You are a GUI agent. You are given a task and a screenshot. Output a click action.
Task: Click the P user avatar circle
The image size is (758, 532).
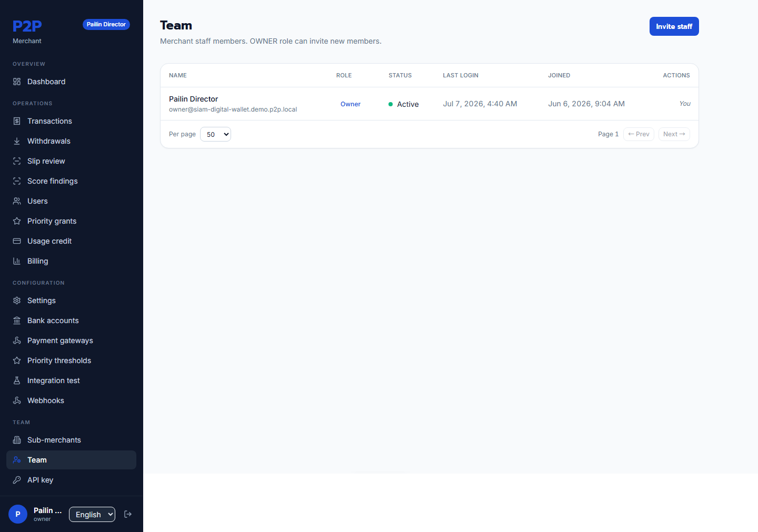click(x=18, y=514)
